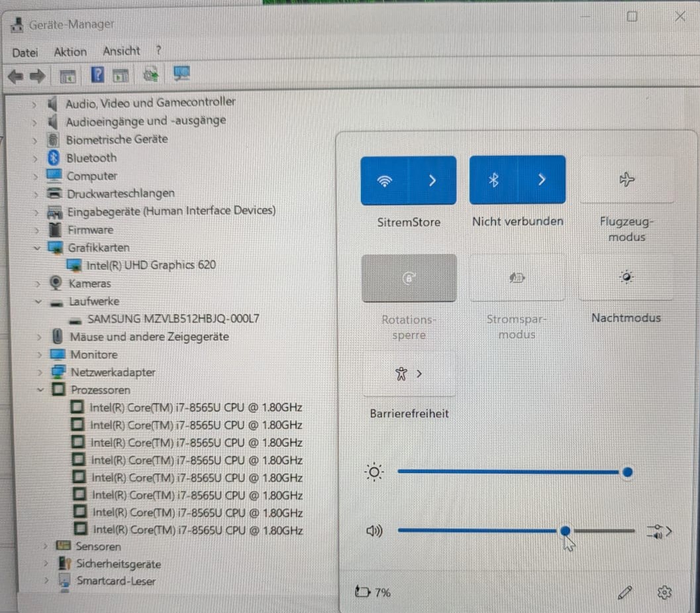Click the speaker volume icon
Image resolution: width=700 pixels, height=613 pixels.
point(374,531)
